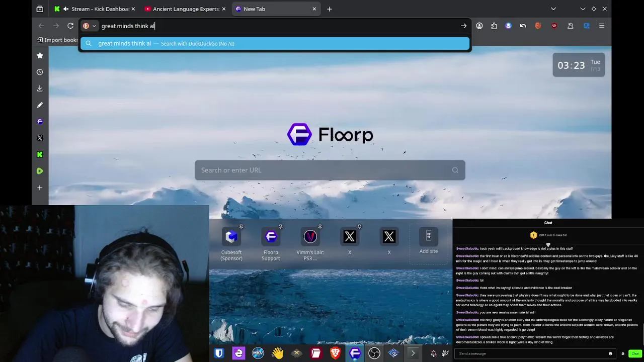
Task: Open the Downloads sidebar panel
Action: click(x=40, y=88)
